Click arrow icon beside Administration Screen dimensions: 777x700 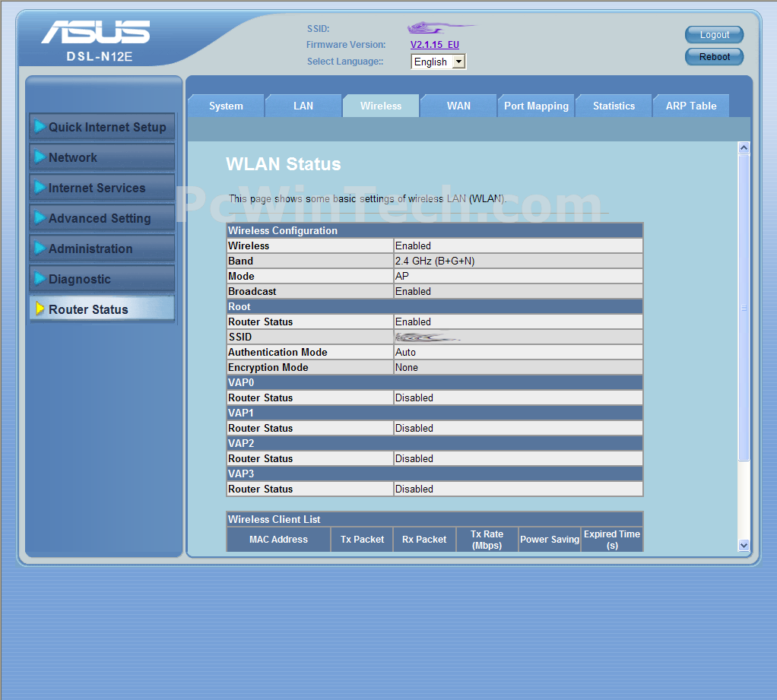40,249
